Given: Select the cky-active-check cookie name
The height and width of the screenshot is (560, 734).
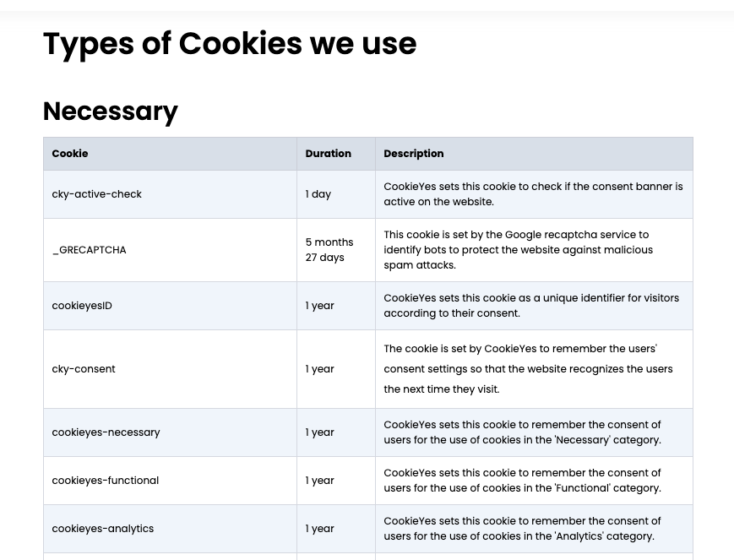Looking at the screenshot, I should [96, 194].
